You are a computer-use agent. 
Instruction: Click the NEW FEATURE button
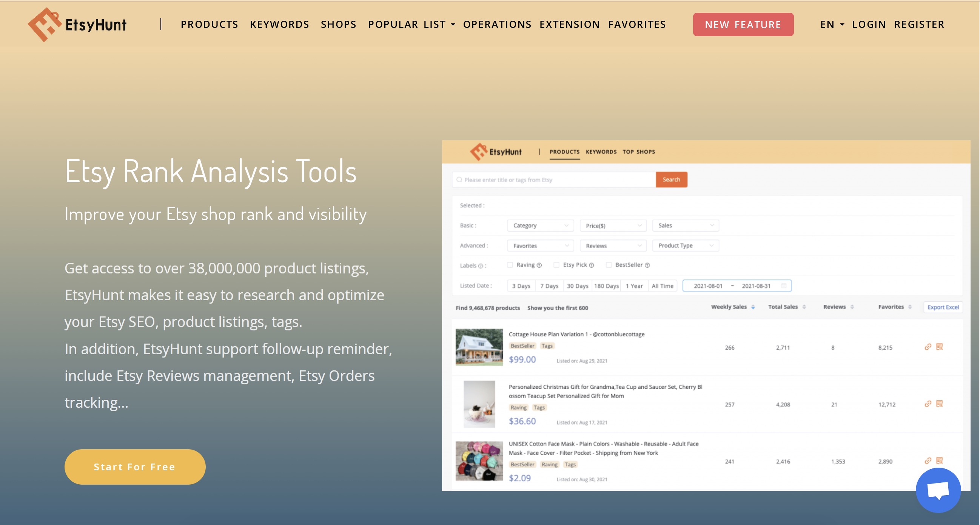pos(743,25)
